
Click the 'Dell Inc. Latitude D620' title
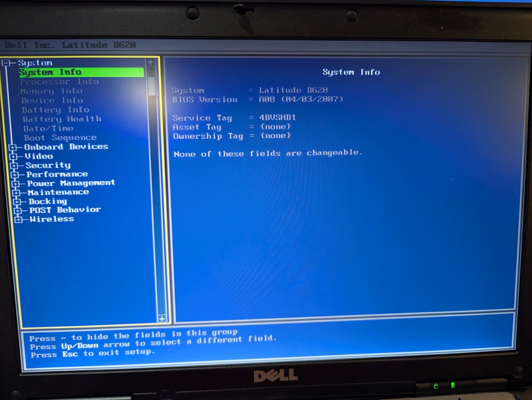pos(70,45)
